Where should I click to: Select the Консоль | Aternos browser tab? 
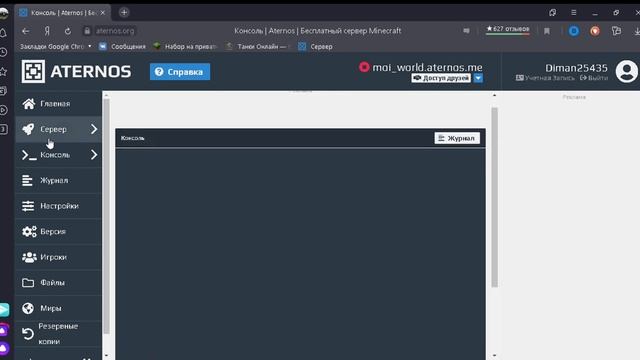pyautogui.click(x=63, y=13)
